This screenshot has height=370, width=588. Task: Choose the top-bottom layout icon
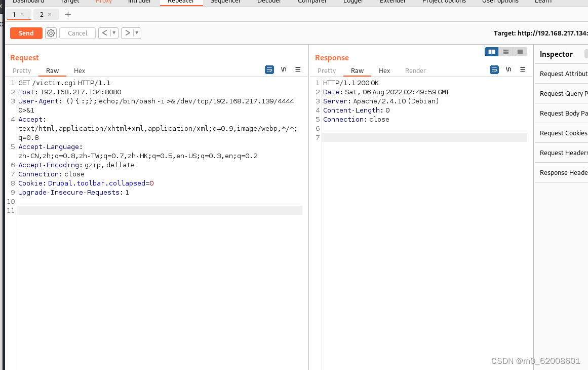pyautogui.click(x=506, y=52)
